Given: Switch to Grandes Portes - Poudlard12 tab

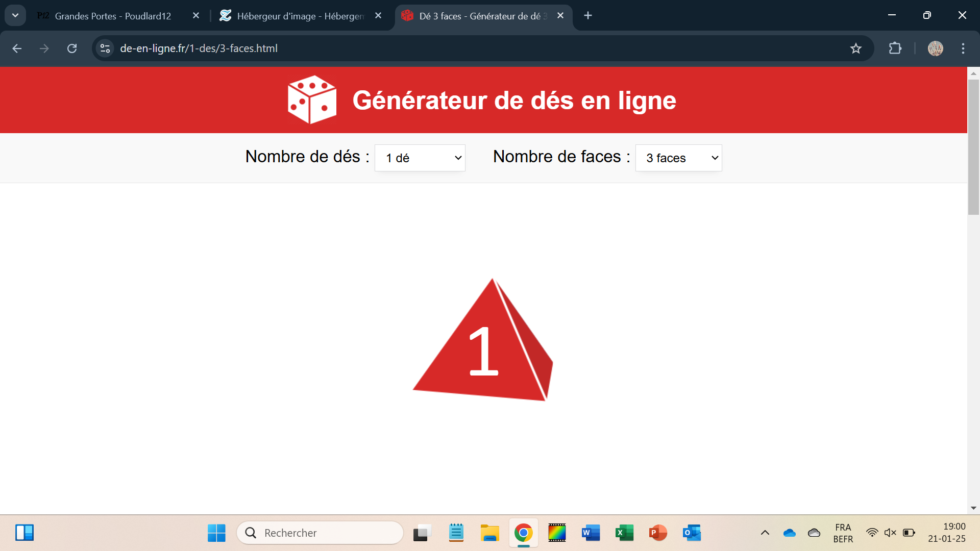Looking at the screenshot, I should pyautogui.click(x=113, y=16).
